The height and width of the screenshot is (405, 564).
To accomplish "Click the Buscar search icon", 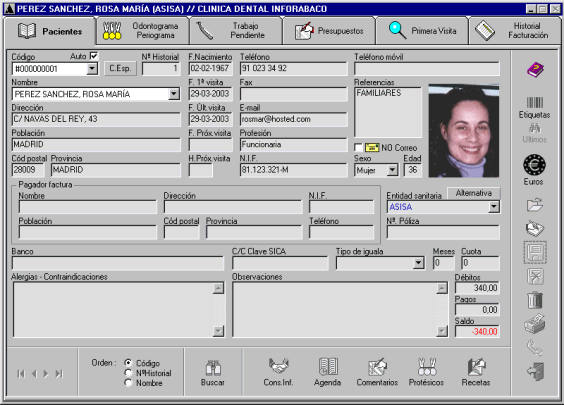I will click(x=213, y=368).
